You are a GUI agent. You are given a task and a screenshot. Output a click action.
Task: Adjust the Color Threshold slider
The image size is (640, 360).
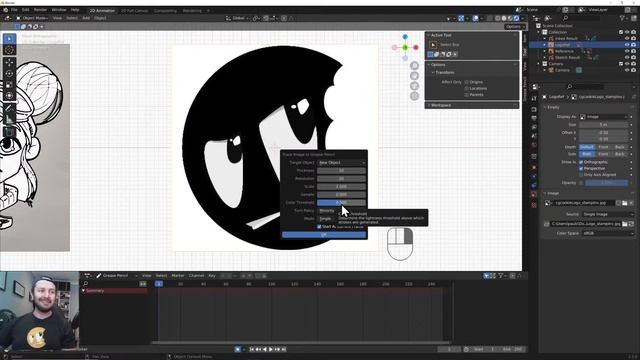click(342, 202)
